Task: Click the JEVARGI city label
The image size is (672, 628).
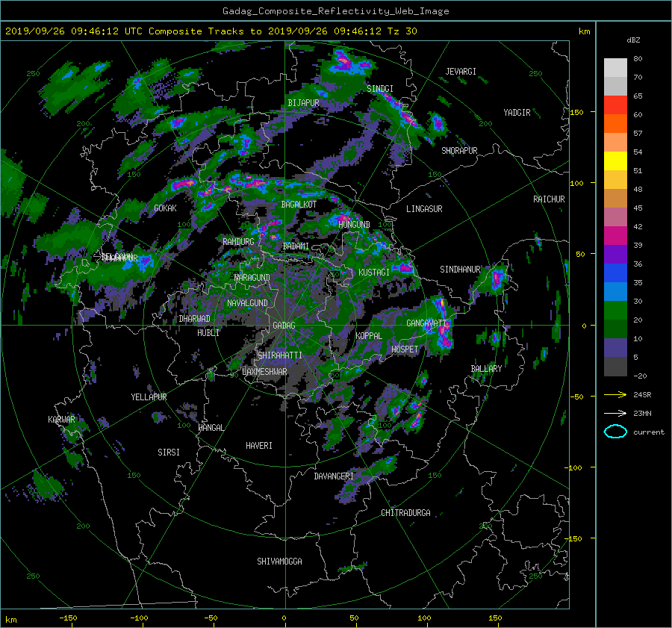Action: 461,72
